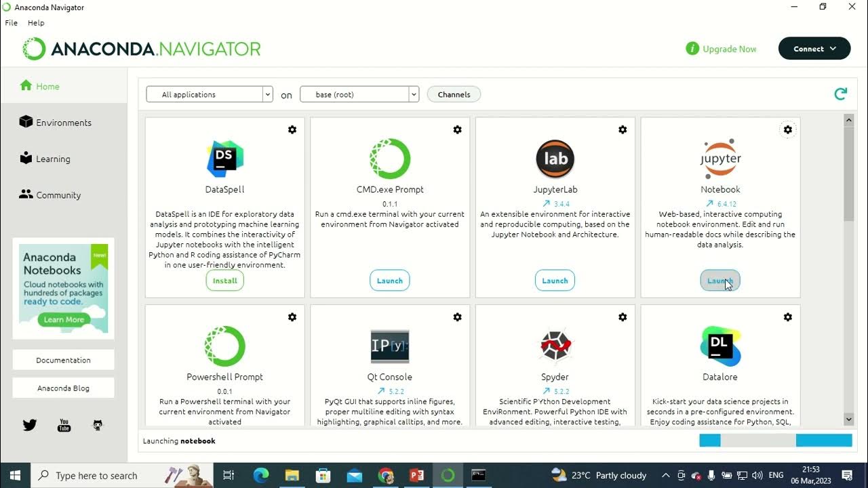
Task: Click the applications list vertical scrollbar
Action: point(848,173)
